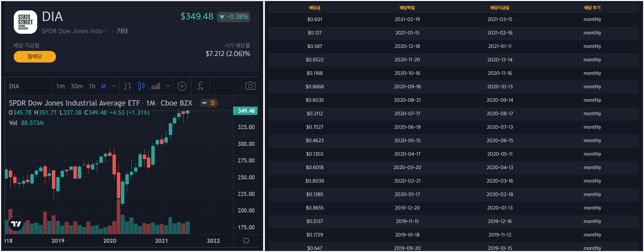The image size is (644, 252).
Task: Click the DIA ticker title
Action: pos(52,17)
